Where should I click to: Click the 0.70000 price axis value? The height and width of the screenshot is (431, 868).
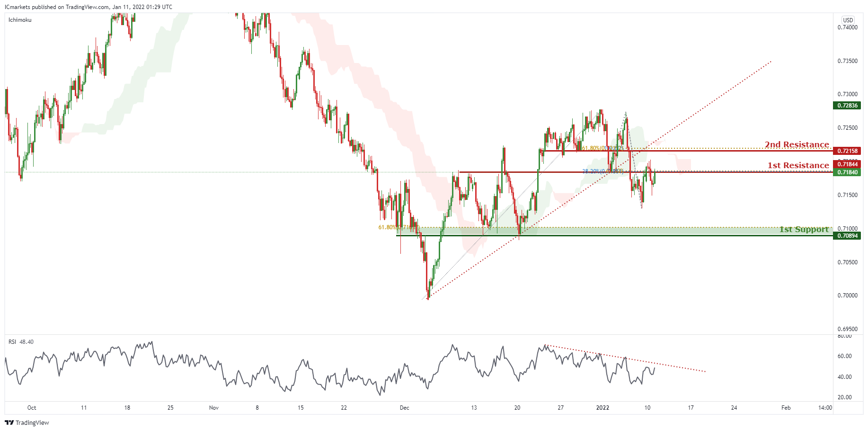[847, 296]
